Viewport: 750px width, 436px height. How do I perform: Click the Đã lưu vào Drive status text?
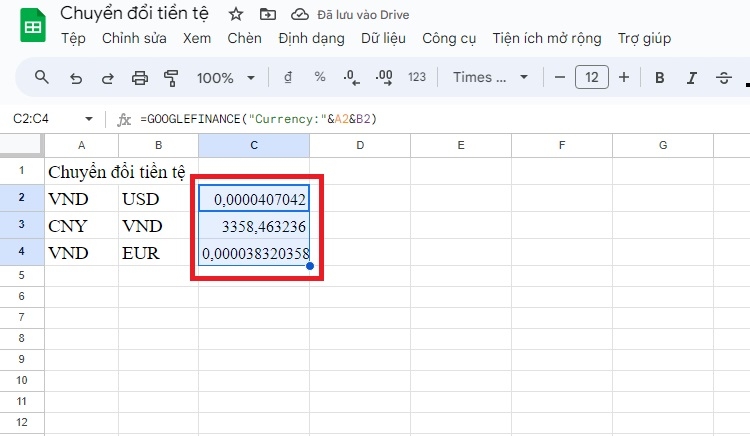[364, 15]
